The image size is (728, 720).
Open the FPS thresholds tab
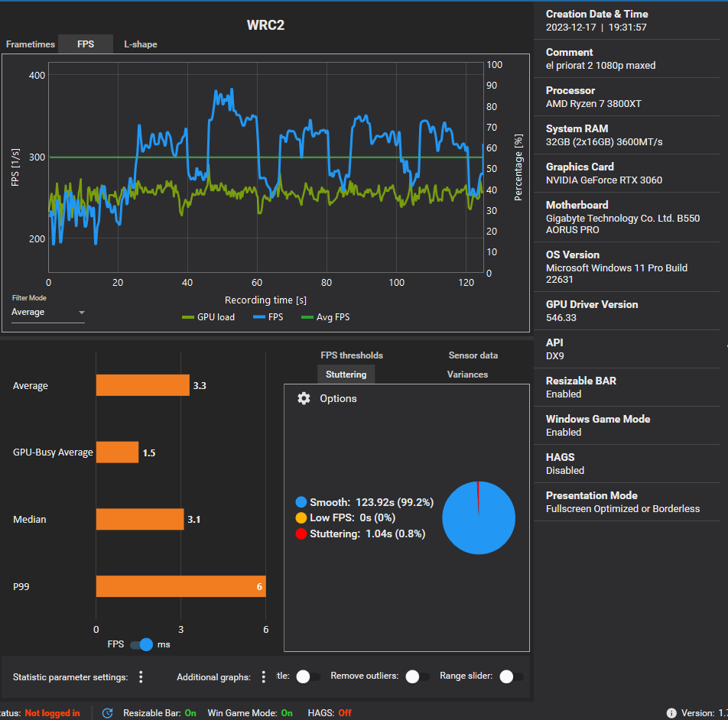pos(352,355)
